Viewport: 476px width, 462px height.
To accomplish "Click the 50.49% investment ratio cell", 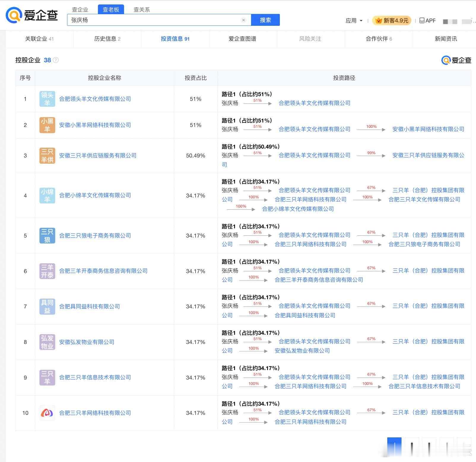I will click(x=196, y=156).
